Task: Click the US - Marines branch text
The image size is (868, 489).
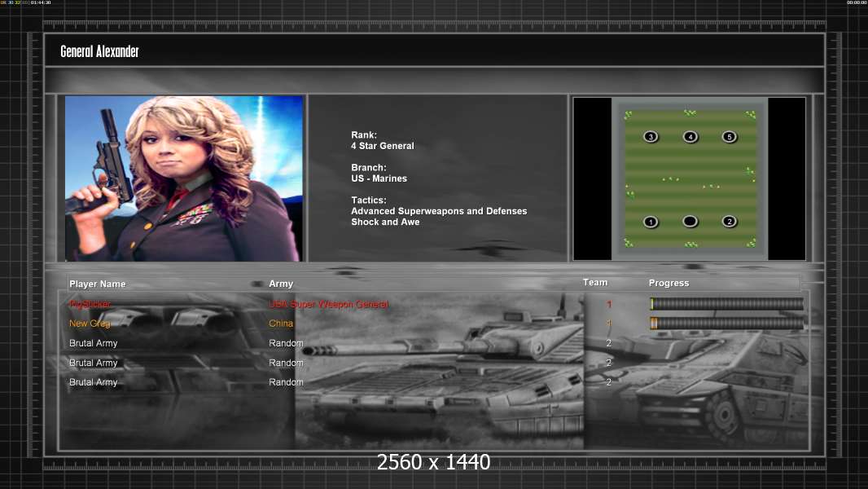Action: tap(379, 178)
